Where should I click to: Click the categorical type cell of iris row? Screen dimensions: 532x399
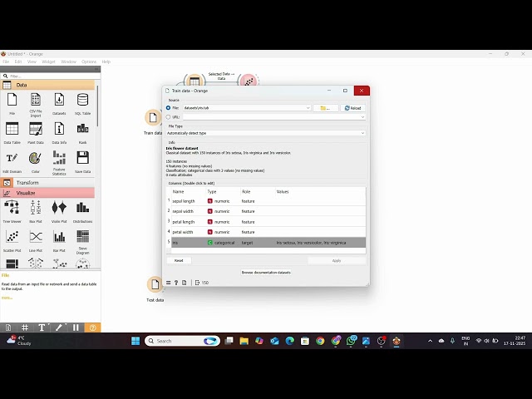tap(223, 243)
